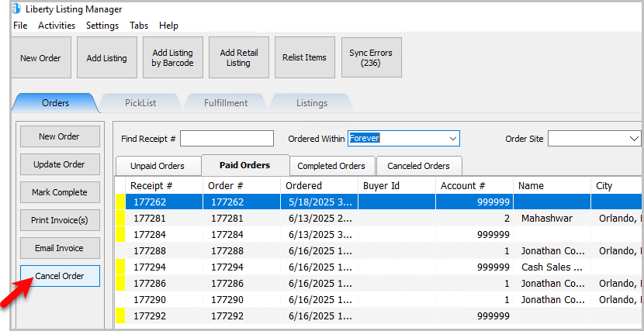Screen dimensions: 644x331
Task: Sort by Receipt # column header
Action: coord(164,186)
